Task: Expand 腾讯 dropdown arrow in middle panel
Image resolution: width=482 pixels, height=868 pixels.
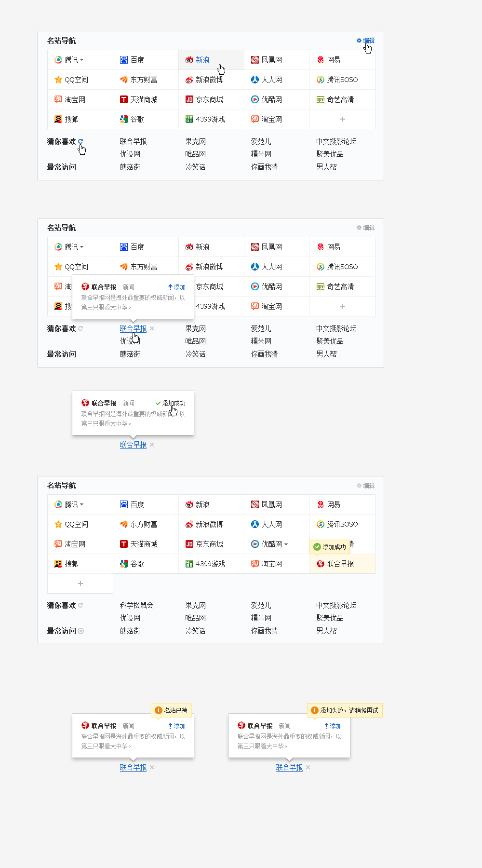Action: click(x=81, y=247)
